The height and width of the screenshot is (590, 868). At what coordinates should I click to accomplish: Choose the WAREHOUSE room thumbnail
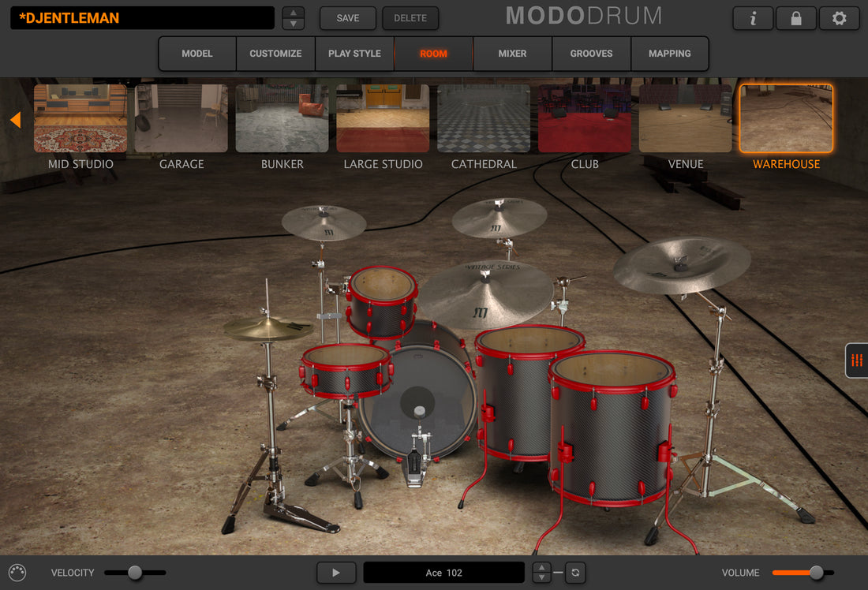(786, 118)
